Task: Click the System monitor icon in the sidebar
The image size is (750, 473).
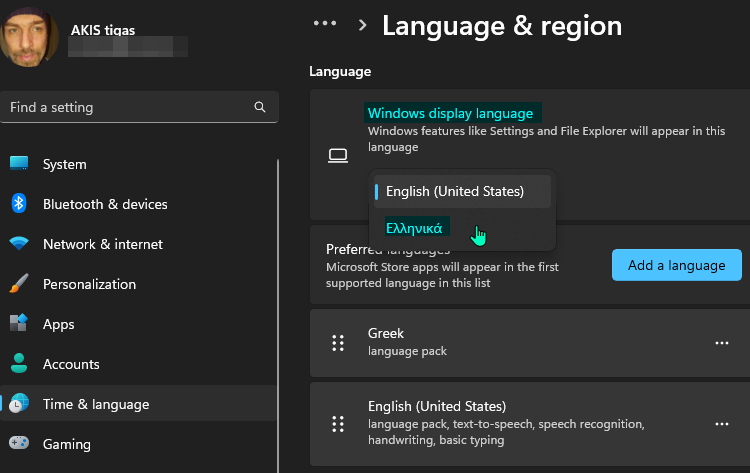Action: tap(19, 164)
